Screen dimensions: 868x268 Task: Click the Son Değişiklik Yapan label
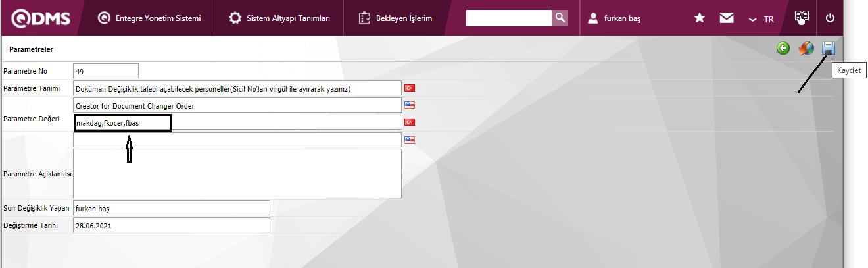coord(36,208)
